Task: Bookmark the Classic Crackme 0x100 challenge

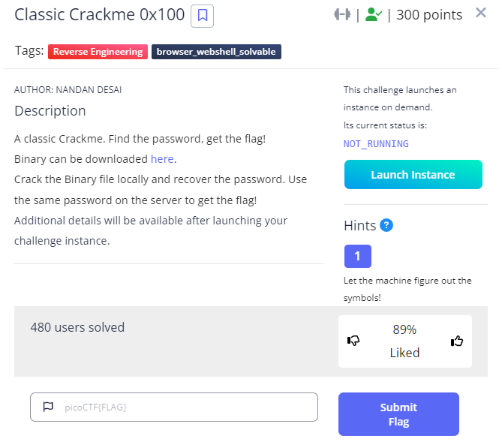Action: [x=202, y=15]
